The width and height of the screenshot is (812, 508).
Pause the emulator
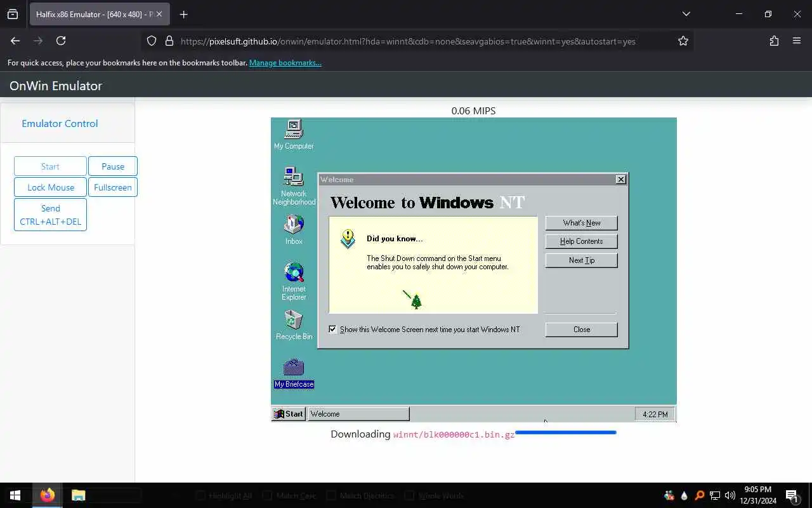[113, 166]
